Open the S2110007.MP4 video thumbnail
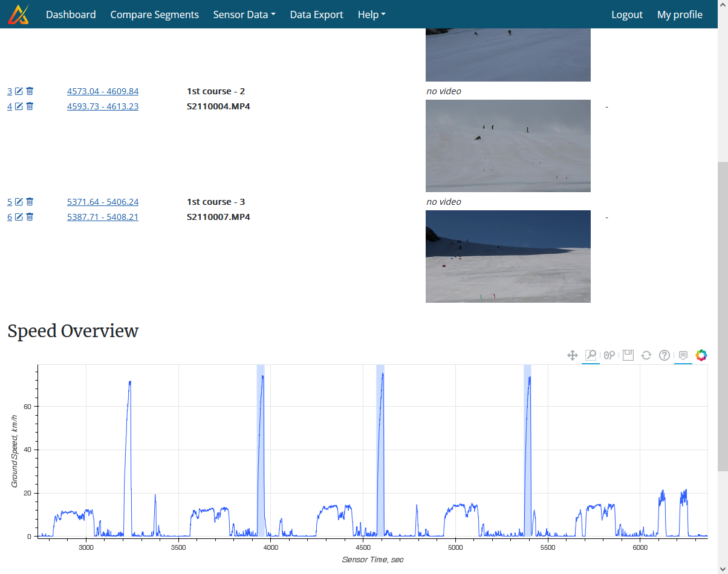The width and height of the screenshot is (728, 574). 508,256
